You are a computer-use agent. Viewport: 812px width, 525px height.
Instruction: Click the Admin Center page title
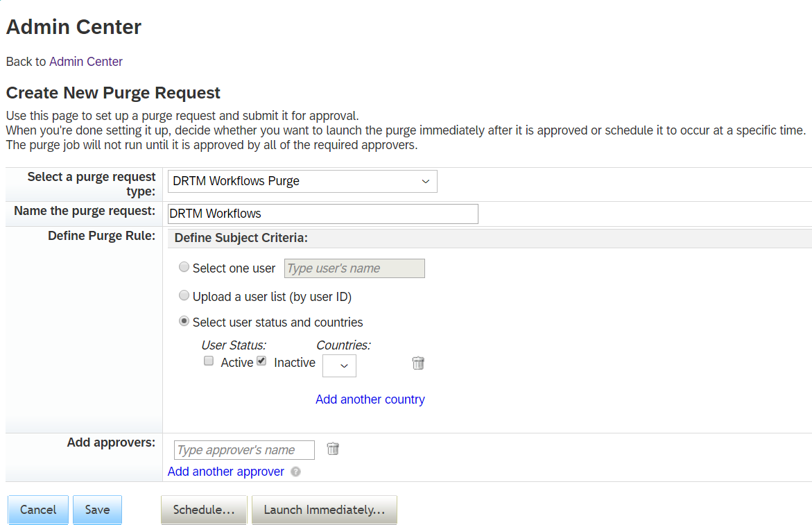click(74, 27)
